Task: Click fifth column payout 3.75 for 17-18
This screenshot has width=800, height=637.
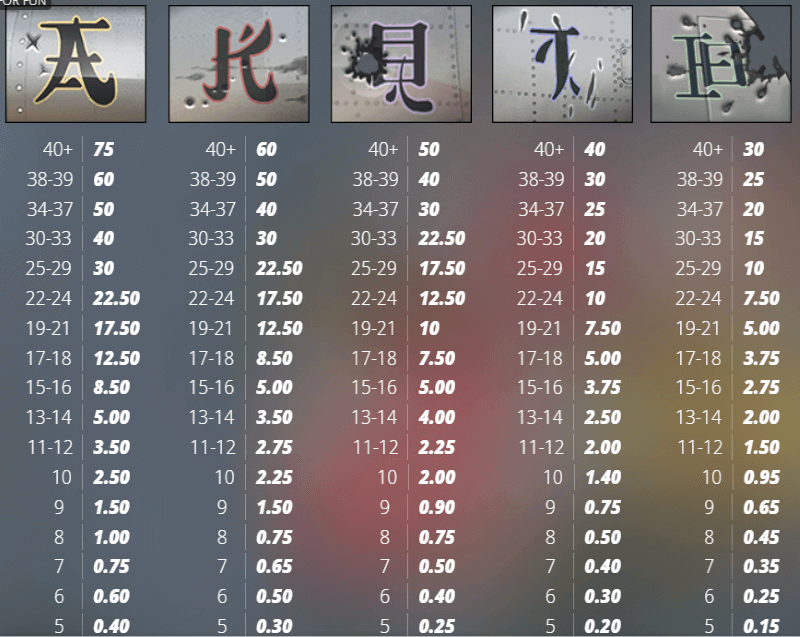Action: point(762,358)
